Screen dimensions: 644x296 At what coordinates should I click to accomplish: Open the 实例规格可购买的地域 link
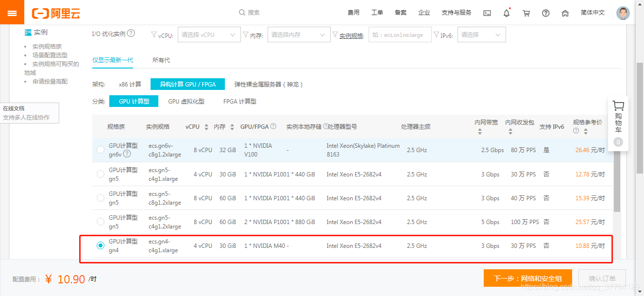(x=52, y=69)
